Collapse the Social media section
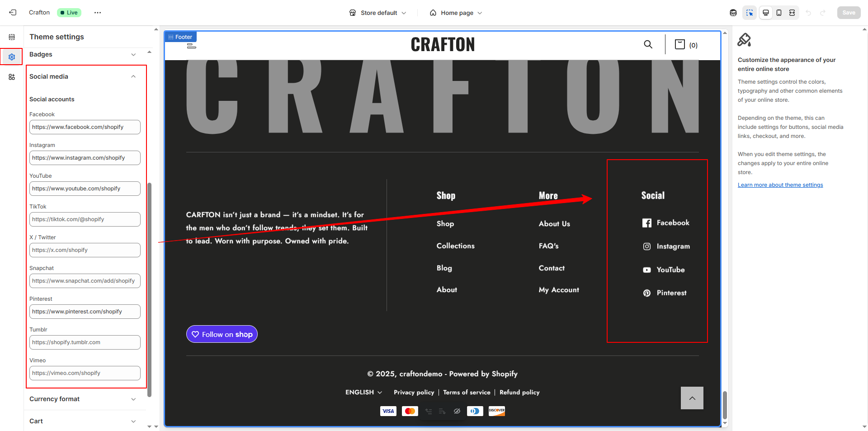Image resolution: width=868 pixels, height=431 pixels. [133, 76]
